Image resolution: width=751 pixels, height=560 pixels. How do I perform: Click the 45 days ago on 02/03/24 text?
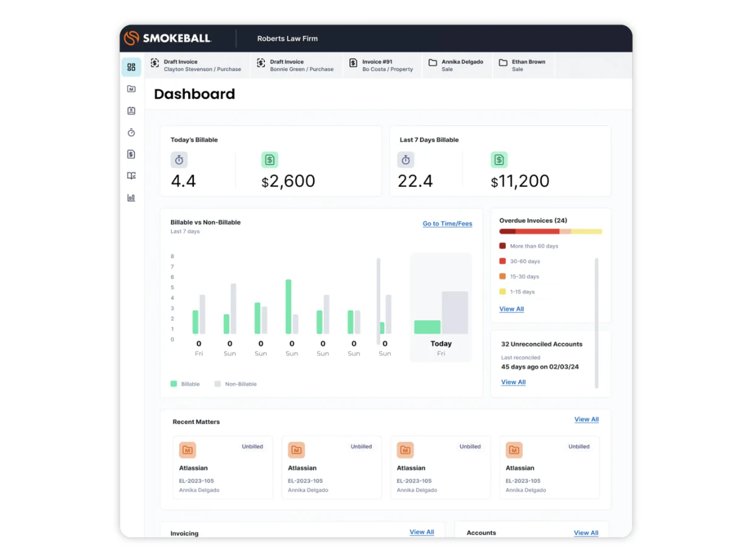coord(540,367)
